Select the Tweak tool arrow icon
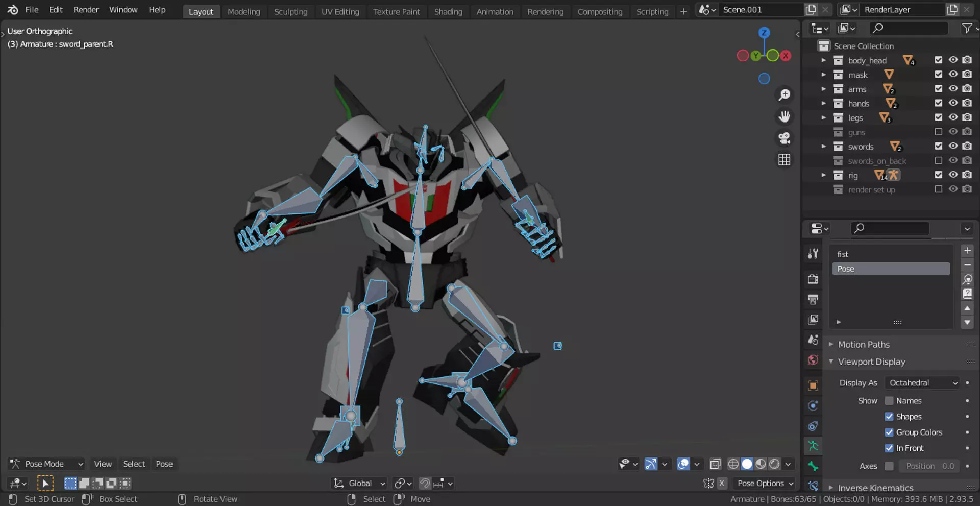 coord(45,483)
